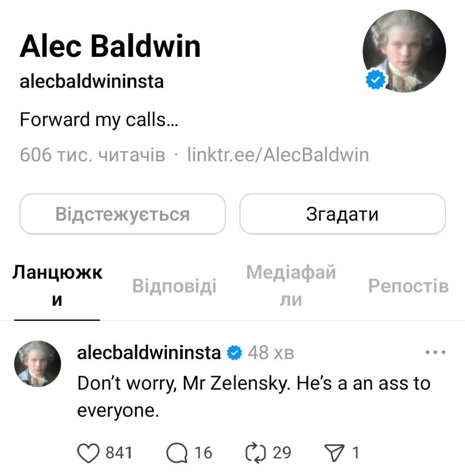Viewport: 465px width, 476px height.
Task: Open the linktr.ee/AlecBaldwin link
Action: pos(278,155)
